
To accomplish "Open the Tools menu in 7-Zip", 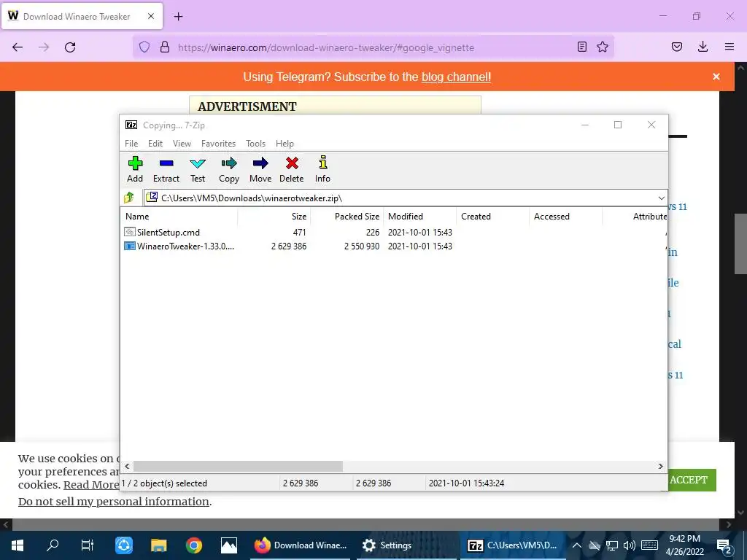I will pyautogui.click(x=255, y=144).
